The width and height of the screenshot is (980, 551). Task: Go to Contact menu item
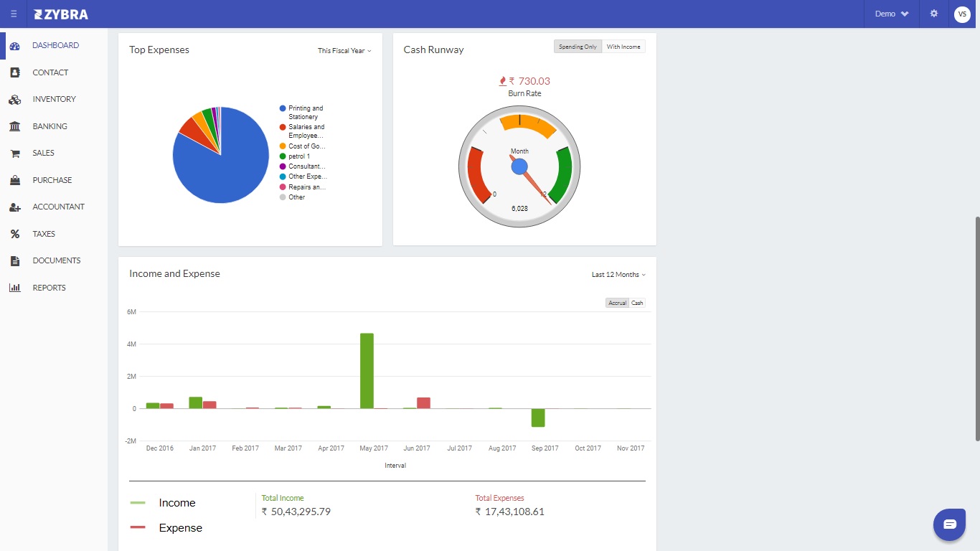tap(50, 72)
